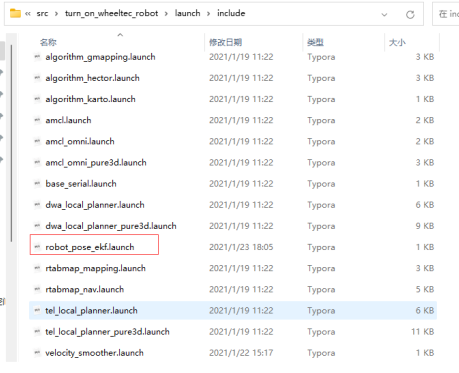Click the folder icon in address bar
This screenshot has width=459, height=373.
click(15, 13)
